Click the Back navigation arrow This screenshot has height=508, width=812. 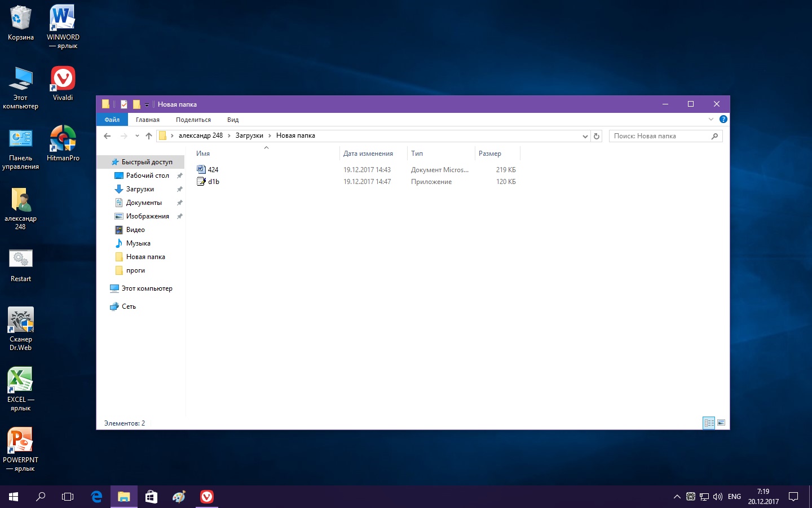click(x=107, y=136)
